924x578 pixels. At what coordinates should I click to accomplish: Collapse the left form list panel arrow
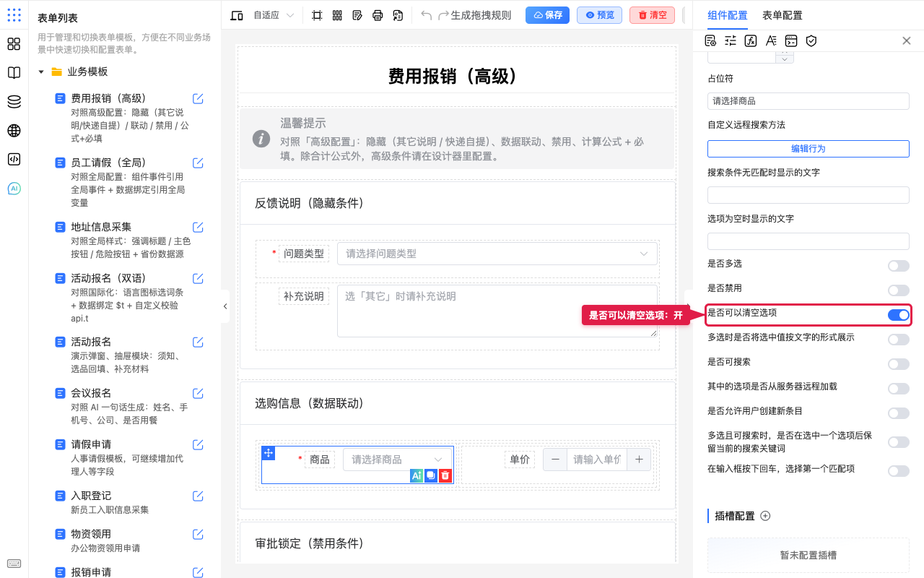coord(225,306)
